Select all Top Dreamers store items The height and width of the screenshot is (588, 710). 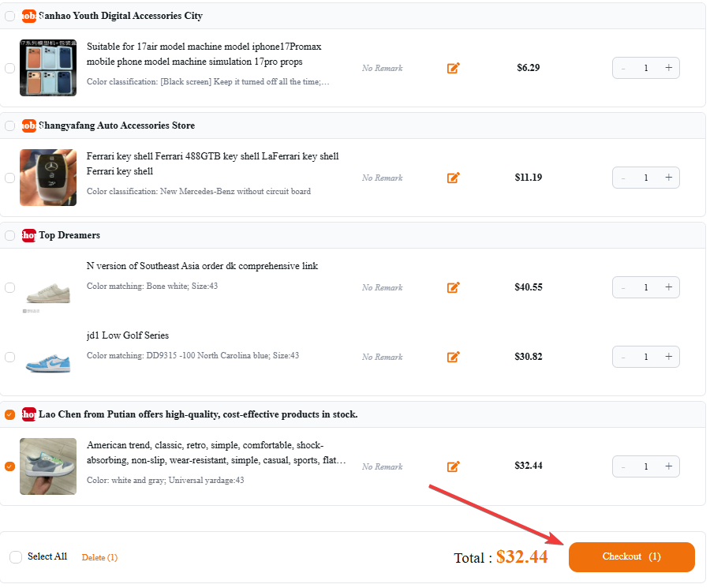[x=10, y=235]
